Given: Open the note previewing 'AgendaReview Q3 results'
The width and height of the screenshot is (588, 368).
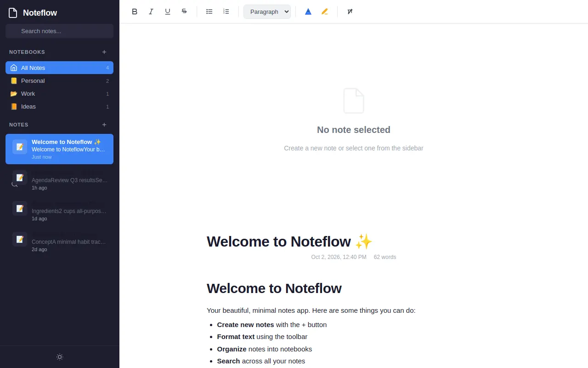Looking at the screenshot, I should pos(60,180).
